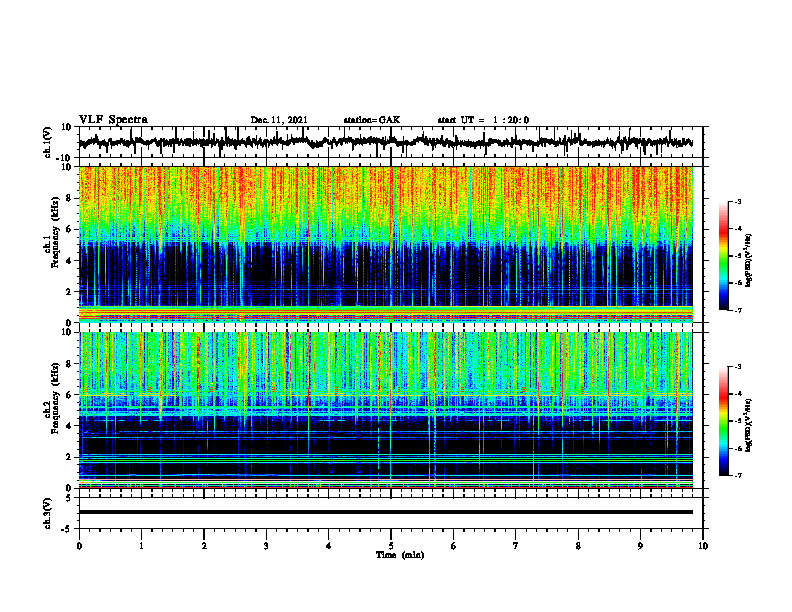Screen dimensions: 792x612
Task: Click tick label "9" on the Time axis
Action: point(640,546)
